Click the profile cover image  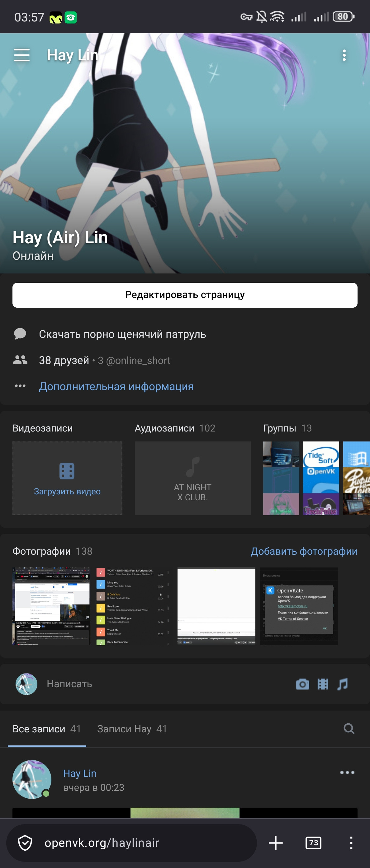coord(185,153)
